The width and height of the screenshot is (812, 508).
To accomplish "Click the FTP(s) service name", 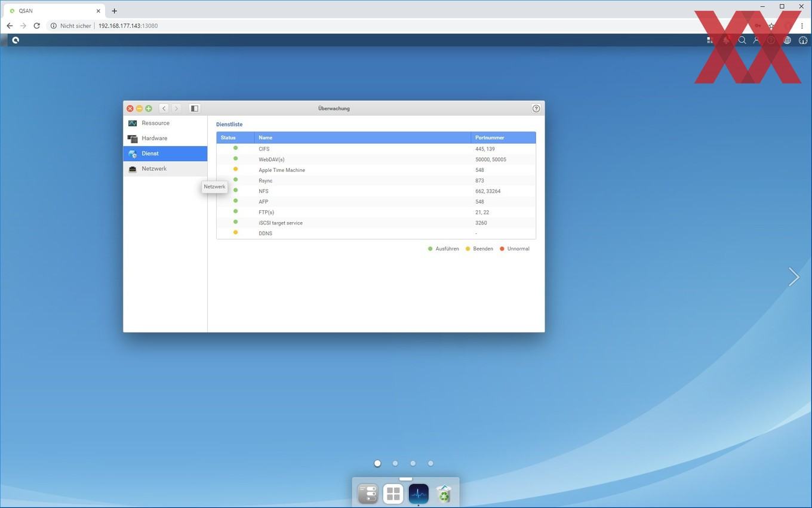I will point(266,213).
